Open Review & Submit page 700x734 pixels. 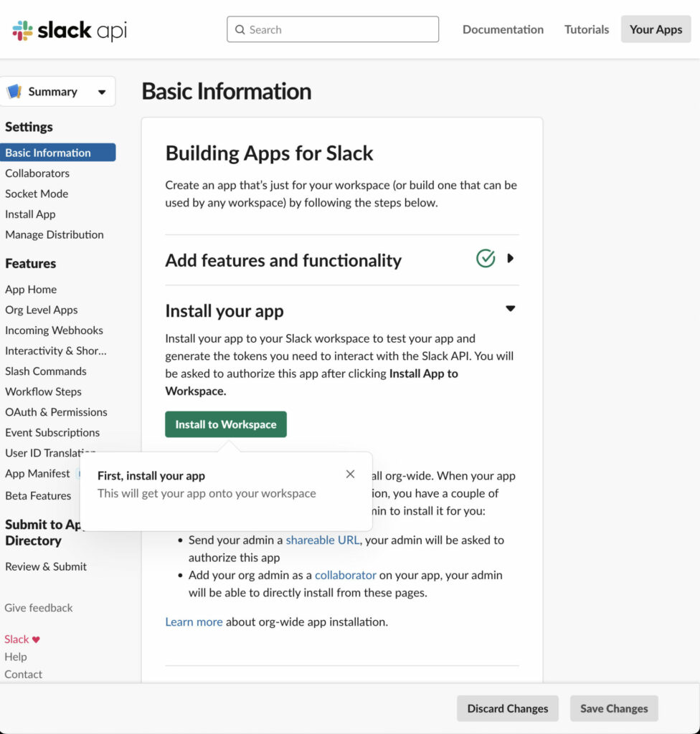pos(46,566)
